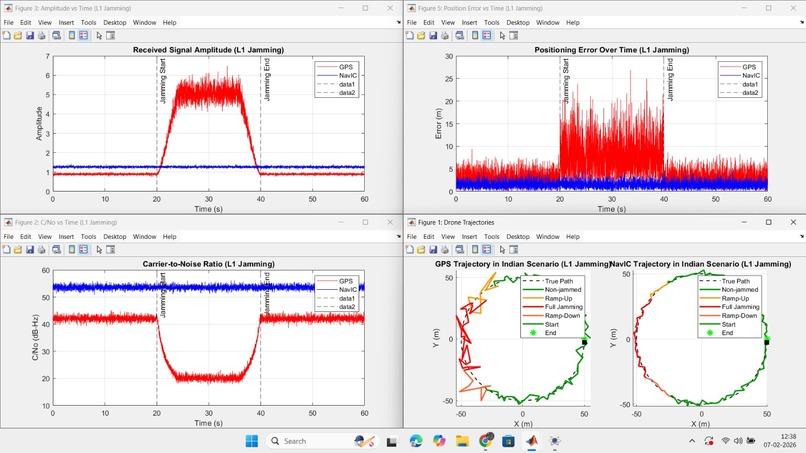
Task: Click Print Figure icon in Figure 1 toolbar
Action: click(x=445, y=249)
